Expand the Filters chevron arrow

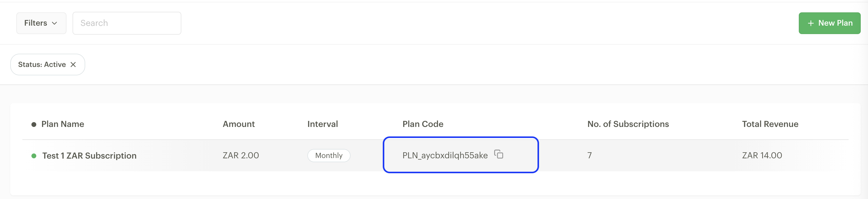click(55, 23)
